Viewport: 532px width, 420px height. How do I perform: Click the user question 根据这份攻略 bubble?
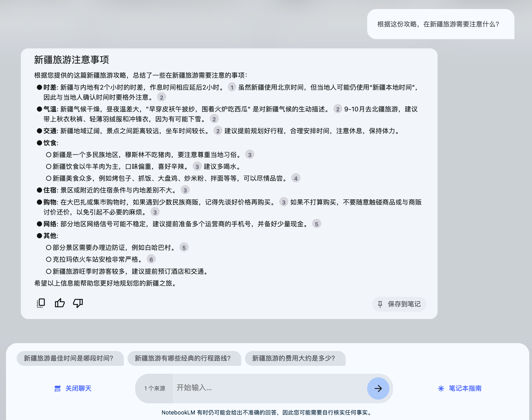point(440,24)
